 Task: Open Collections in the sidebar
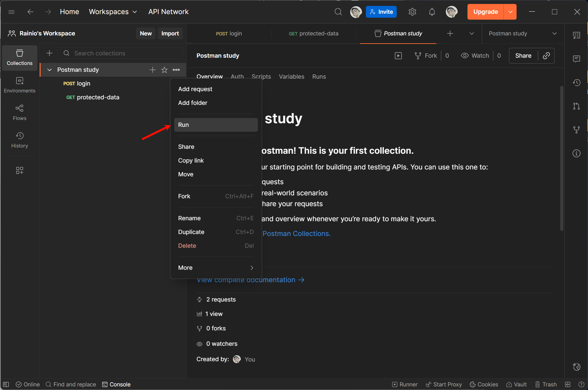pyautogui.click(x=20, y=58)
